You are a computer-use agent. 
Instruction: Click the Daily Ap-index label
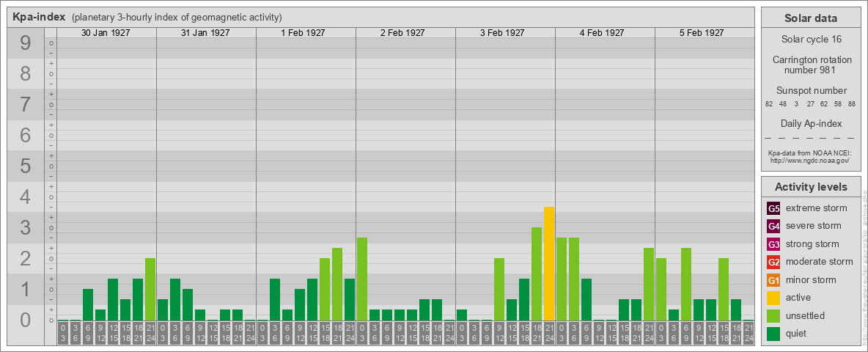(811, 123)
